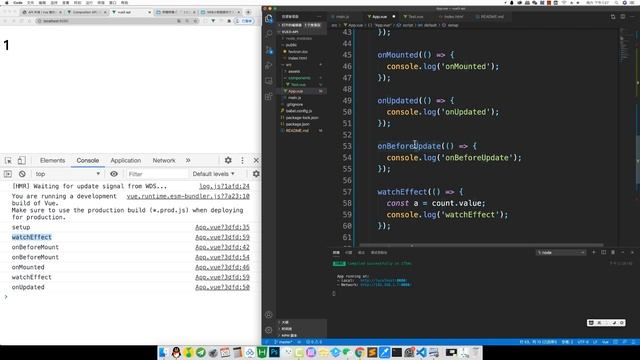Open Visual Studio Code from the Dock
Screen dimensions: 640x360
[422, 352]
